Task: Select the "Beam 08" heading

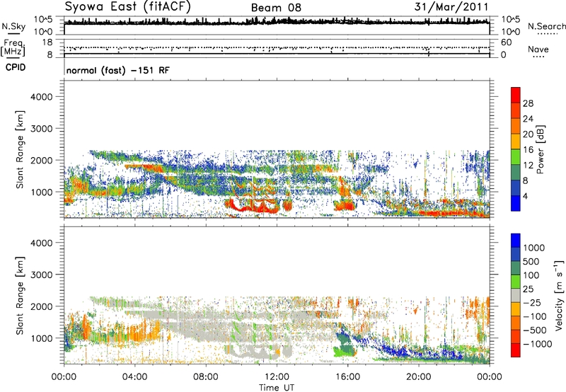Action: coord(276,8)
